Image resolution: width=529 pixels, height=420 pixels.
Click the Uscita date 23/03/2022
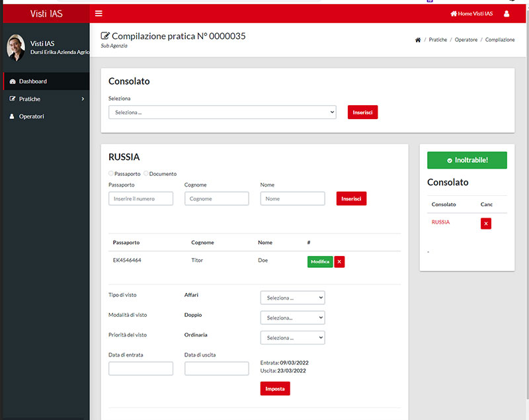pyautogui.click(x=292, y=371)
